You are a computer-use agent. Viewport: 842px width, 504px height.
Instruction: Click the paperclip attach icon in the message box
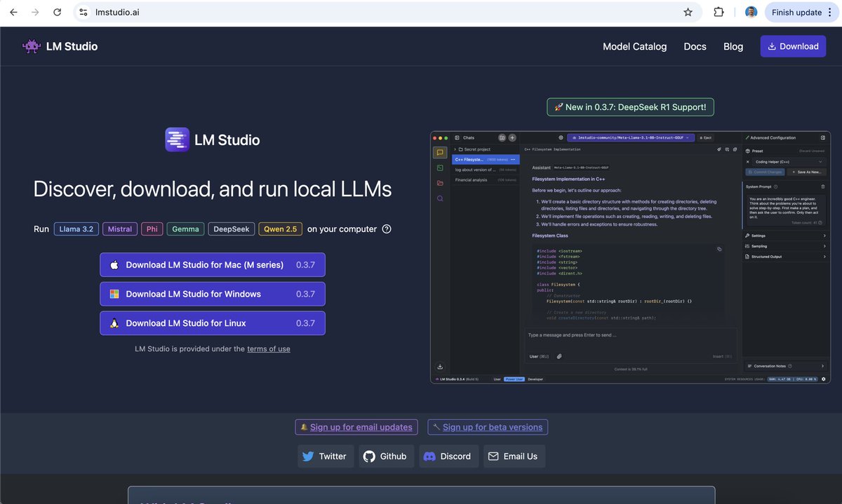click(559, 356)
